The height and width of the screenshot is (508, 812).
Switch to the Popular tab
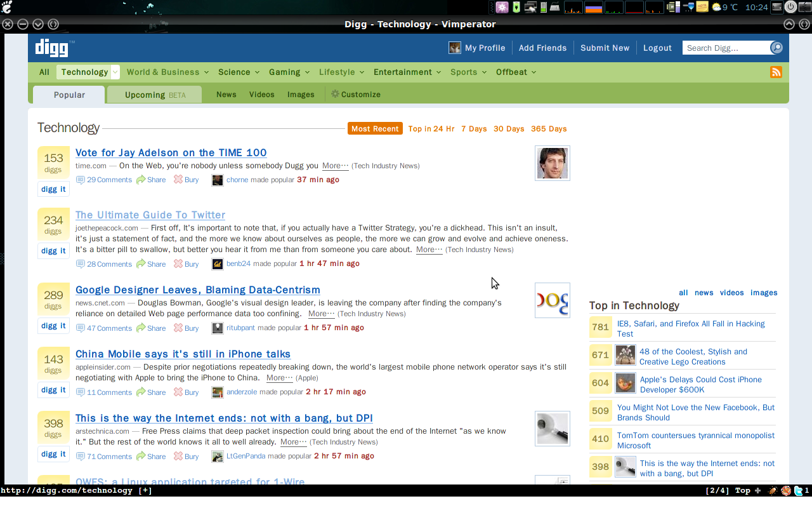coord(69,95)
